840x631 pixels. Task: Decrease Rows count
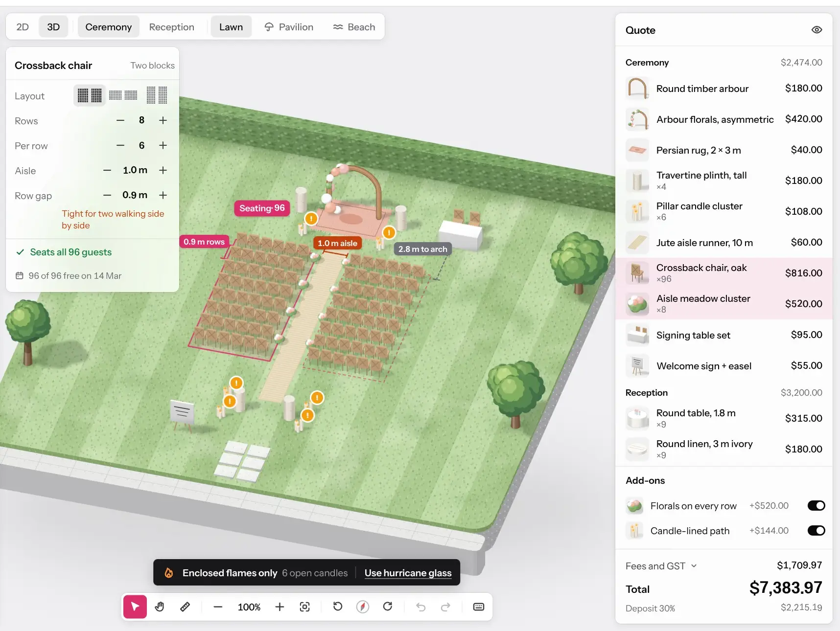click(120, 120)
